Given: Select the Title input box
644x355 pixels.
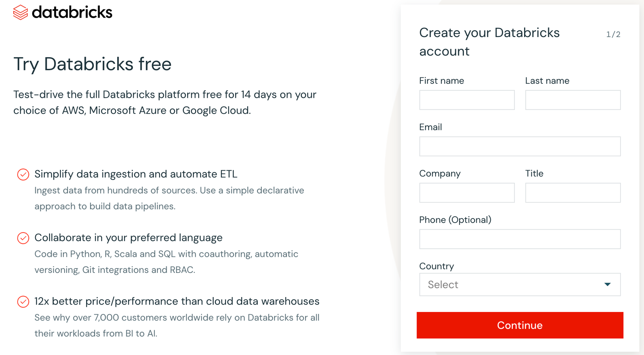Looking at the screenshot, I should click(x=572, y=193).
